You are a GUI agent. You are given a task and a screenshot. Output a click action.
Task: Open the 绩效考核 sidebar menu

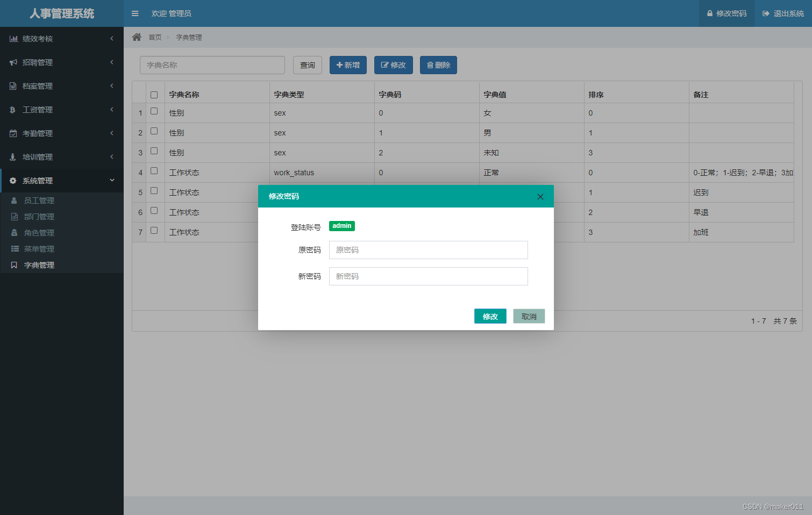point(62,39)
